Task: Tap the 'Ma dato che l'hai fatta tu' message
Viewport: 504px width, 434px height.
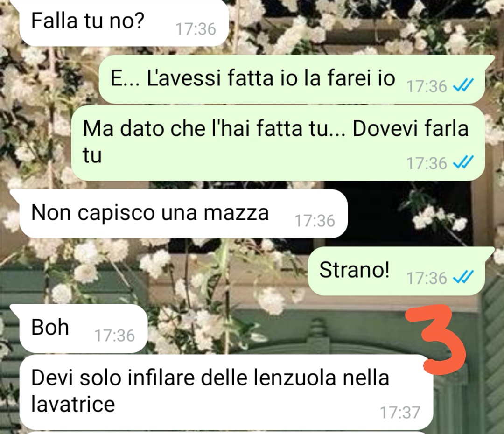Action: (278, 143)
